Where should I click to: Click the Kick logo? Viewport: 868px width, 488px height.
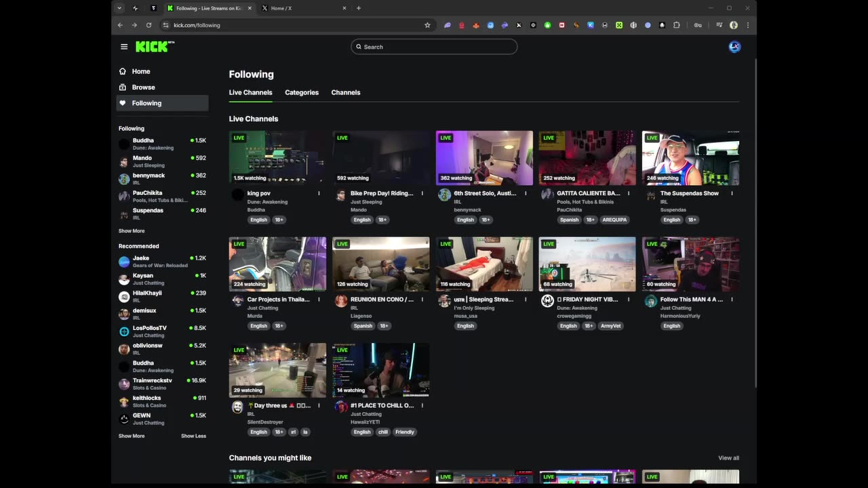(x=155, y=47)
